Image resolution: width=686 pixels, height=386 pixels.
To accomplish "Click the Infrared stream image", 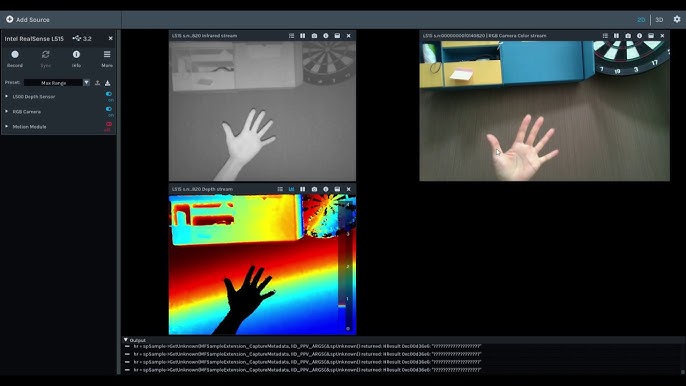I will pyautogui.click(x=262, y=111).
